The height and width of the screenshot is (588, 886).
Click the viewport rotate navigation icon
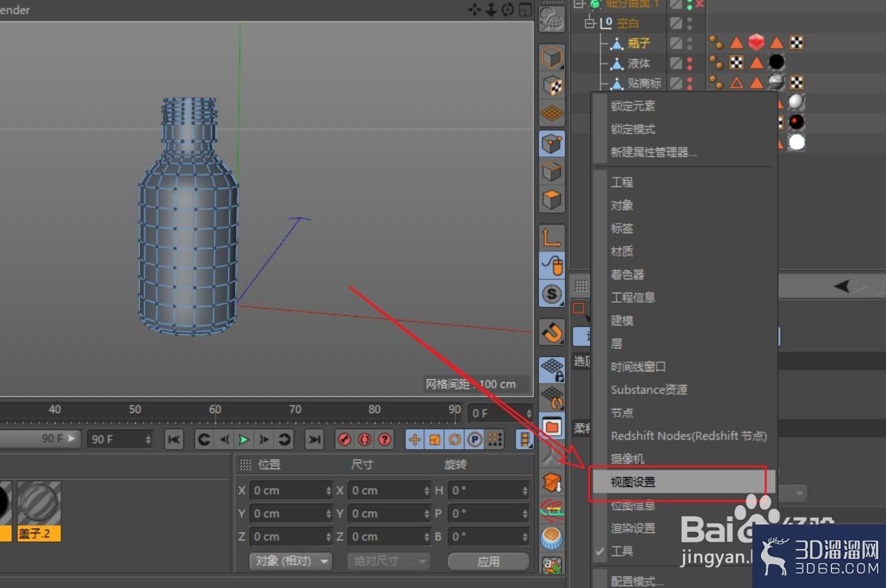click(508, 9)
